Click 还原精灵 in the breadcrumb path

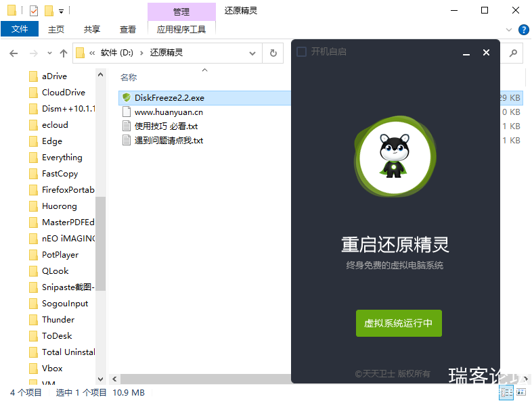pos(167,53)
